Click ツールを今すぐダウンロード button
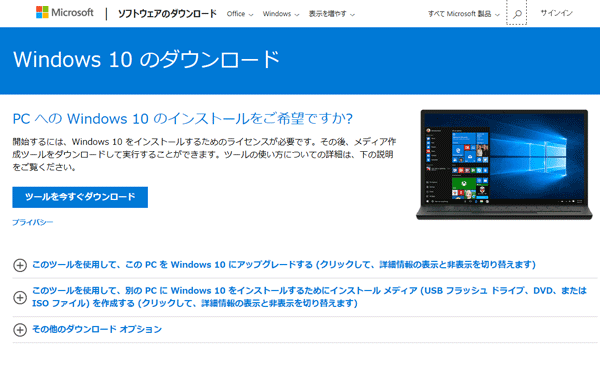Viewport: 600px width, 375px height. [x=80, y=197]
